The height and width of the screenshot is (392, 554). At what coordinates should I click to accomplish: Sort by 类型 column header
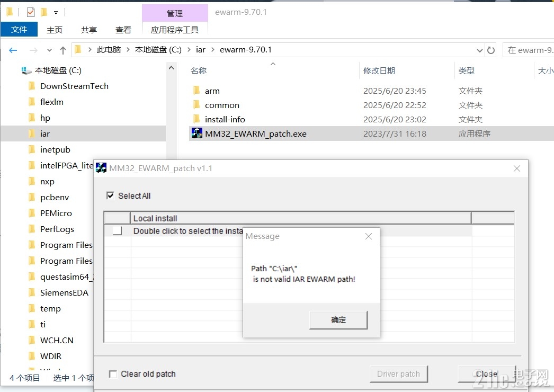coord(467,70)
